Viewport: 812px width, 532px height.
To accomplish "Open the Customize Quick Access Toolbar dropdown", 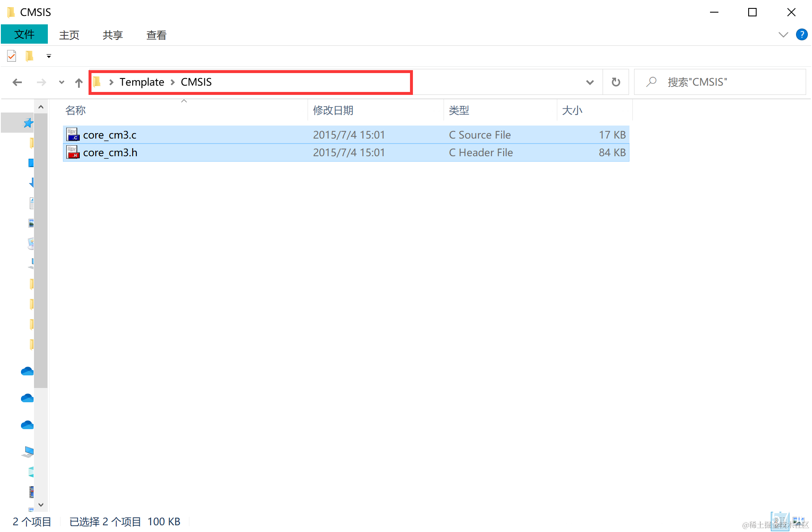I will click(49, 56).
